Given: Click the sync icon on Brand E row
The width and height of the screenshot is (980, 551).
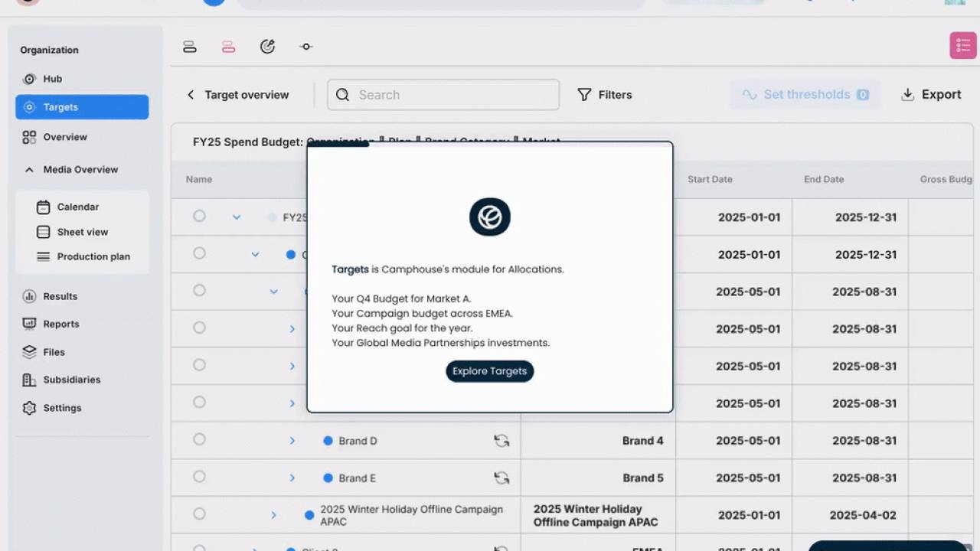Looking at the screenshot, I should coord(501,478).
